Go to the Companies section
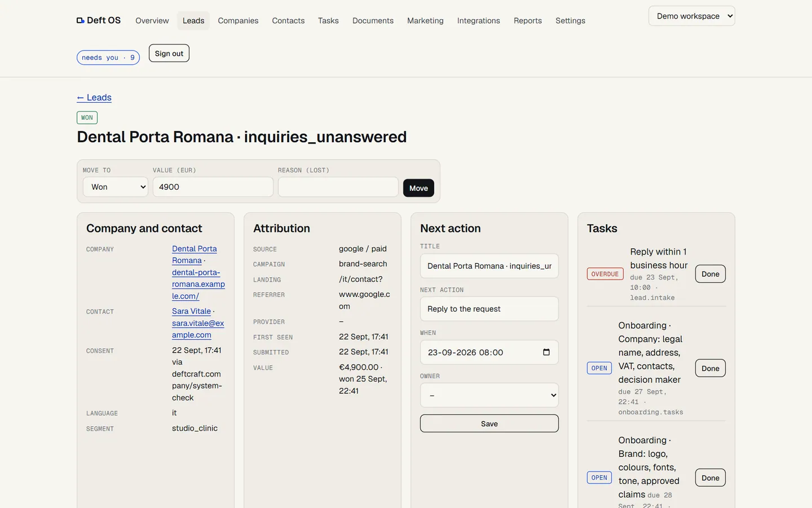 (x=238, y=20)
